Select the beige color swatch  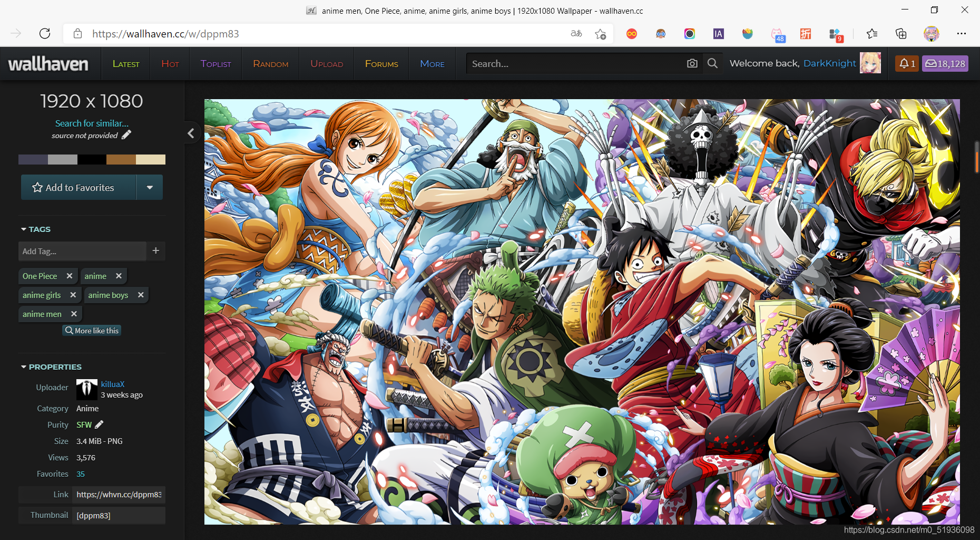[x=151, y=159]
